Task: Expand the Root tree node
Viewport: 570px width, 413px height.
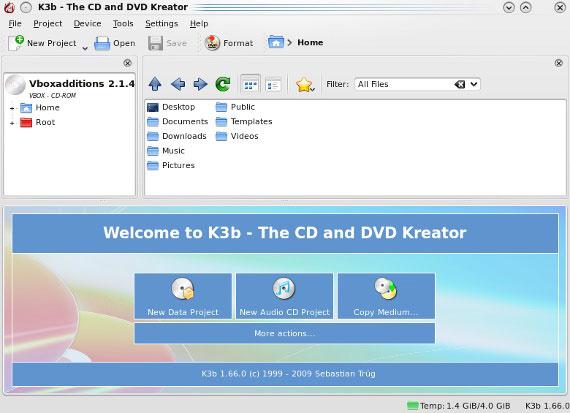Action: pyautogui.click(x=12, y=123)
